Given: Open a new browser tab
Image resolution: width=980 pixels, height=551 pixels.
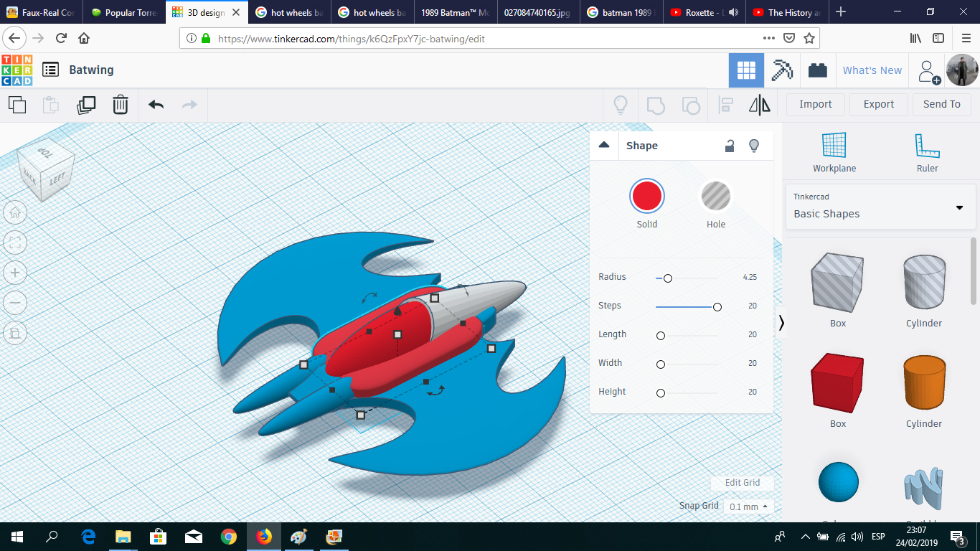Looking at the screenshot, I should pos(841,12).
